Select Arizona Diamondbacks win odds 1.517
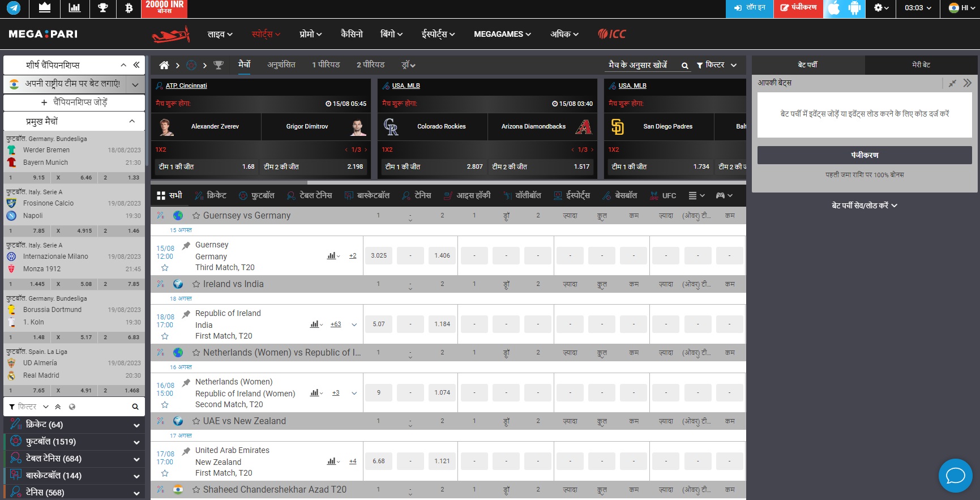This screenshot has height=500, width=980. point(541,166)
